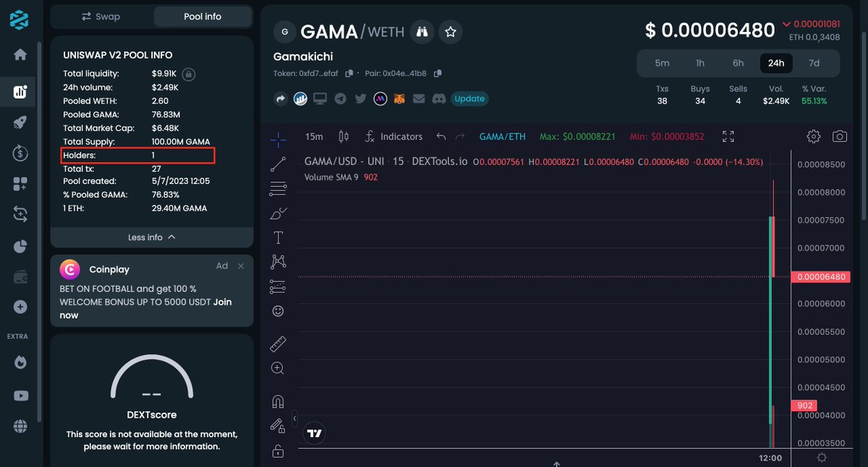Image resolution: width=868 pixels, height=467 pixels.
Task: Select the ruler measure tool
Action: pyautogui.click(x=278, y=343)
